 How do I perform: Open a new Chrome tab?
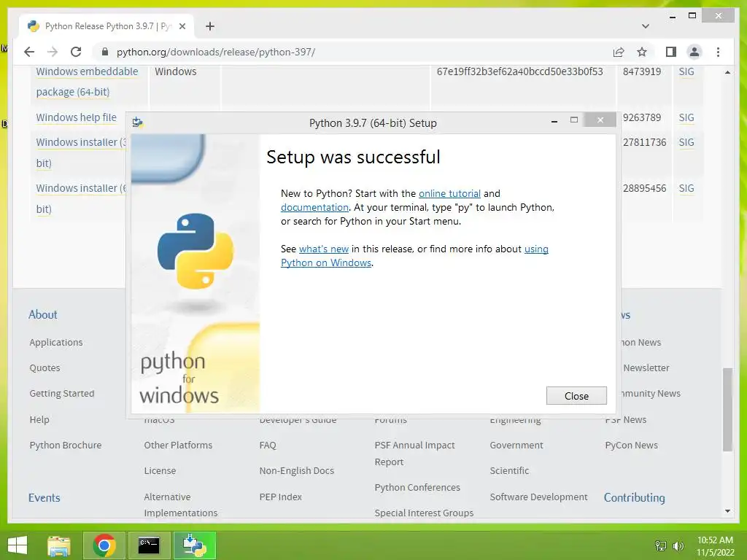[x=210, y=26]
